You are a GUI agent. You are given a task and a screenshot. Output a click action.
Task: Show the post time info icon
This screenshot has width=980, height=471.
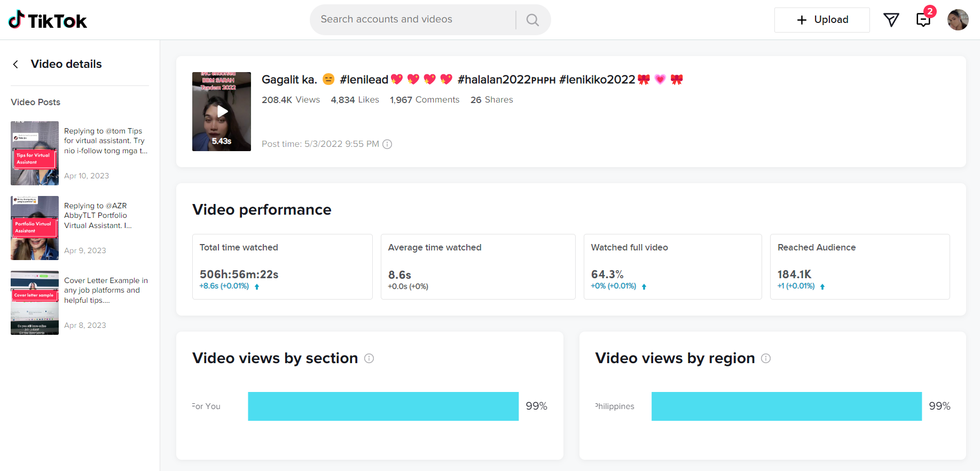click(388, 144)
